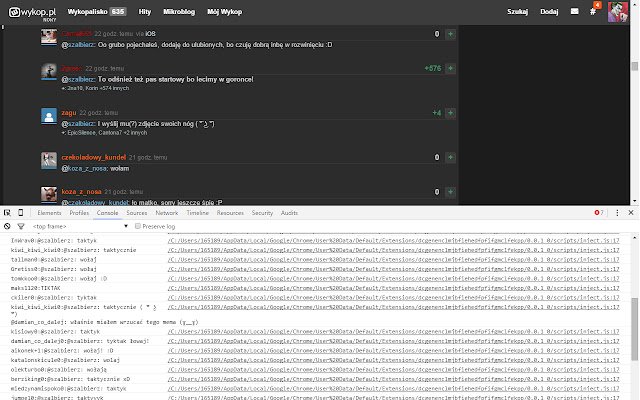Open inject.js source link on kislowy0 row
The height and width of the screenshot is (400, 640).
[x=393, y=332]
